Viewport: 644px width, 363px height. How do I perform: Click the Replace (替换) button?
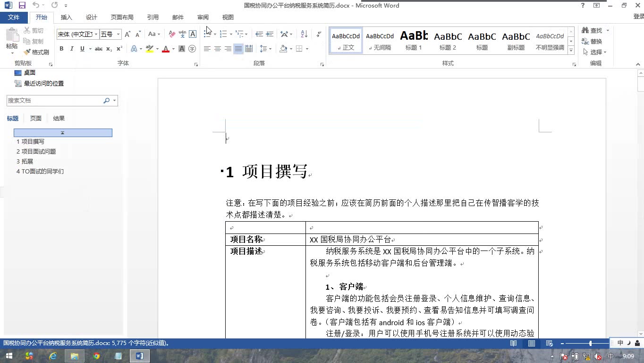click(x=592, y=41)
